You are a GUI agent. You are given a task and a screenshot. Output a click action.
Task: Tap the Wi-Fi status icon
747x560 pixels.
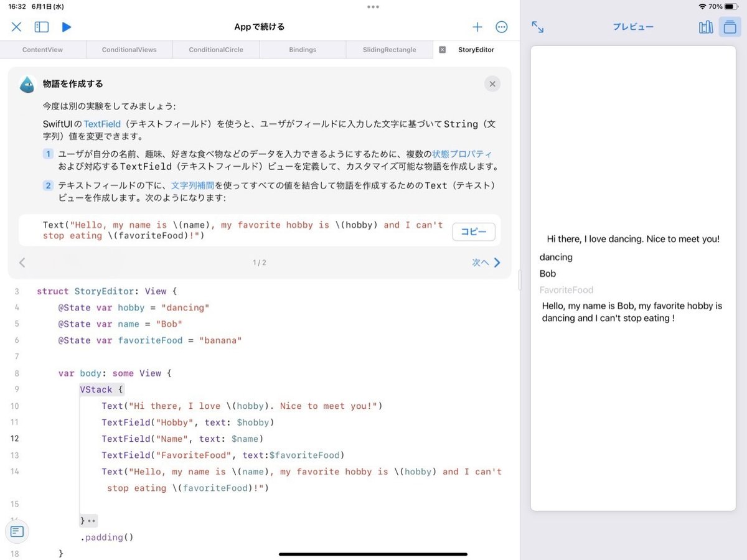tap(703, 6)
